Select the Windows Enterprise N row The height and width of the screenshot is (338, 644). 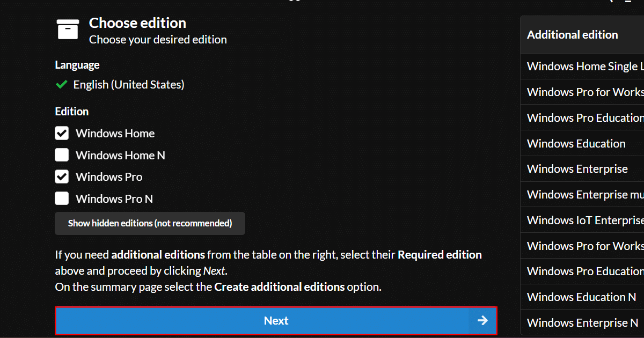click(582, 323)
